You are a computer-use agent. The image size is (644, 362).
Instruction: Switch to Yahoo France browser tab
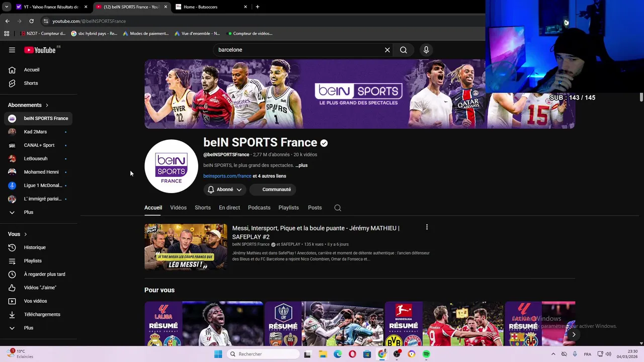51,7
